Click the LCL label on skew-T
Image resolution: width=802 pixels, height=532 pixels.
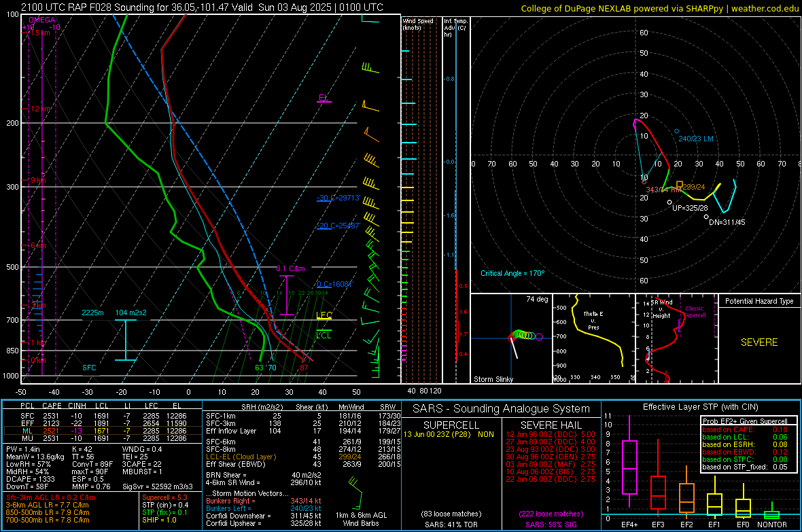click(x=324, y=336)
